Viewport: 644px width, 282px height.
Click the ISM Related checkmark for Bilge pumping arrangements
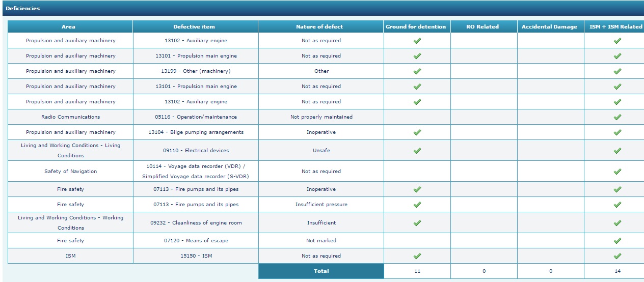(x=618, y=132)
